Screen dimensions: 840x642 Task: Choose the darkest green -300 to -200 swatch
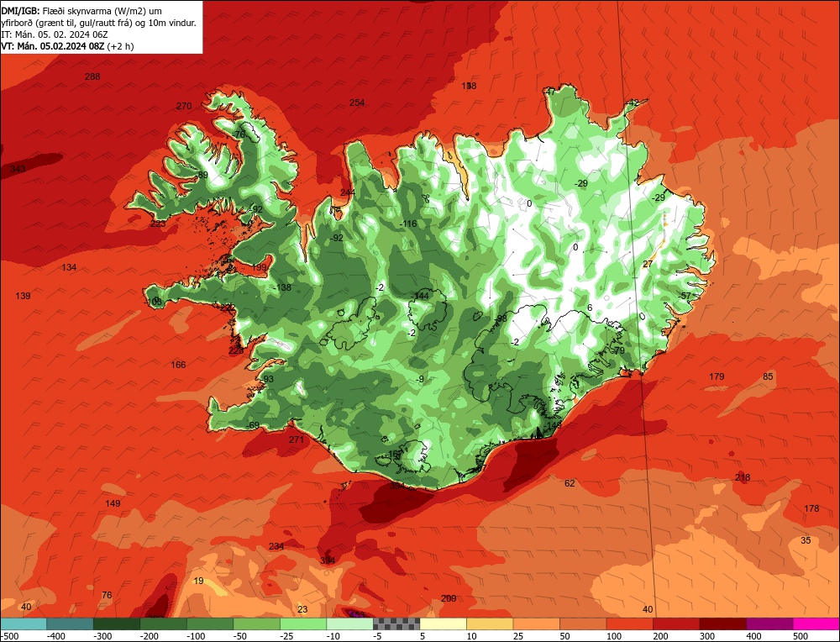117,624
